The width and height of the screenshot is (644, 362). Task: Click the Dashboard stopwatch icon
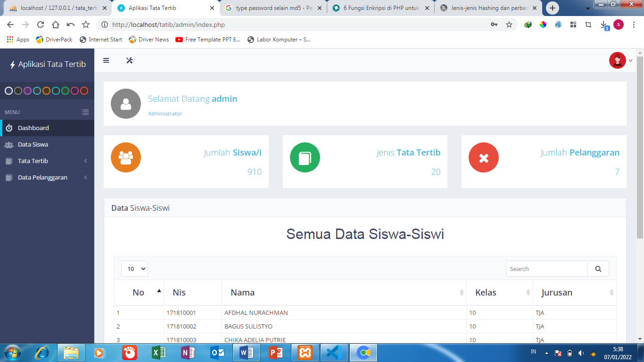pyautogui.click(x=9, y=128)
